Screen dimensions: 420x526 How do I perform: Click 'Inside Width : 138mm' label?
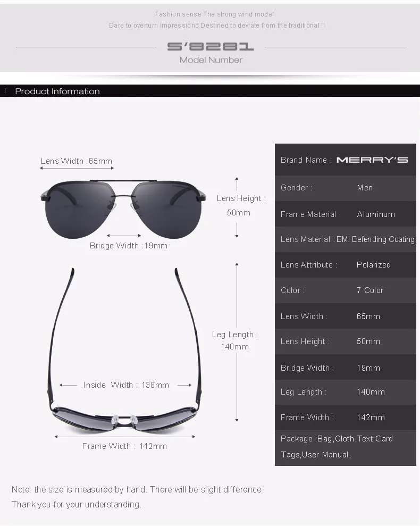point(126,385)
